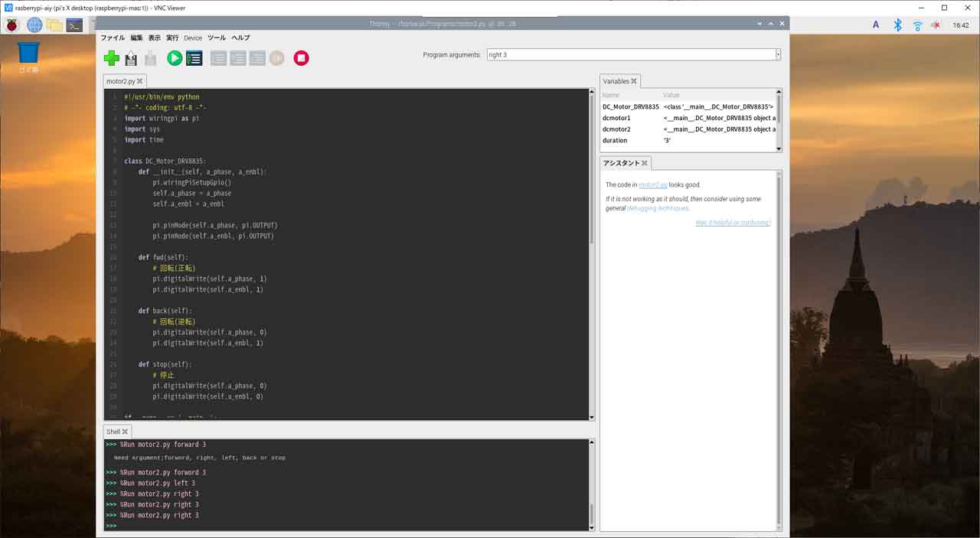The image size is (980, 538).
Task: Click inside the Program arguments input field
Action: pyautogui.click(x=628, y=54)
